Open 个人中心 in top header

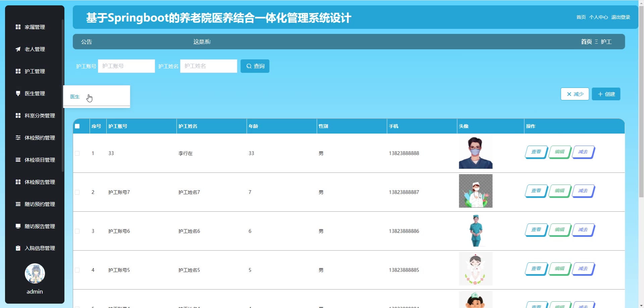[598, 17]
